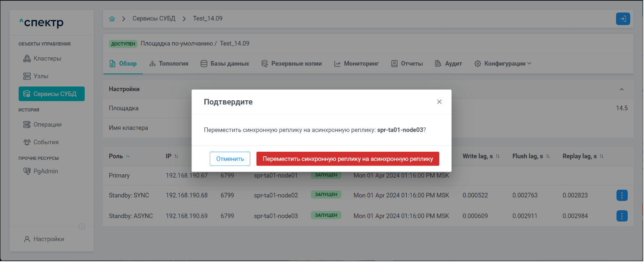The width and height of the screenshot is (644, 262).
Task: Close the confirmation dialog with X
Action: click(439, 102)
